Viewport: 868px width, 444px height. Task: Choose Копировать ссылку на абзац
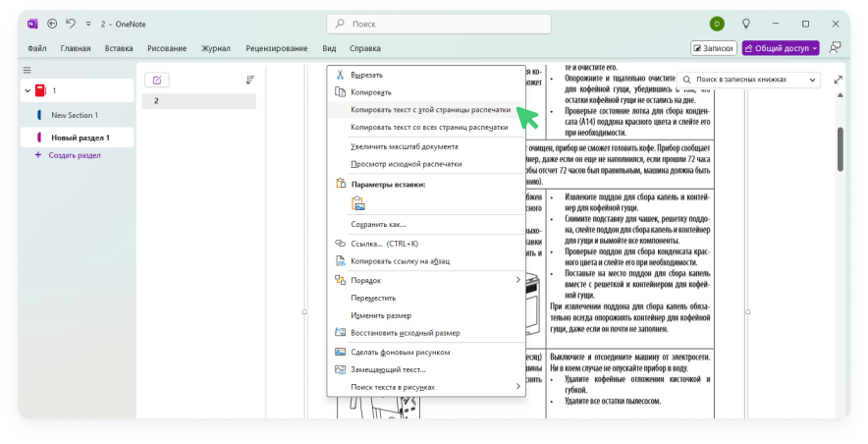pos(426,260)
